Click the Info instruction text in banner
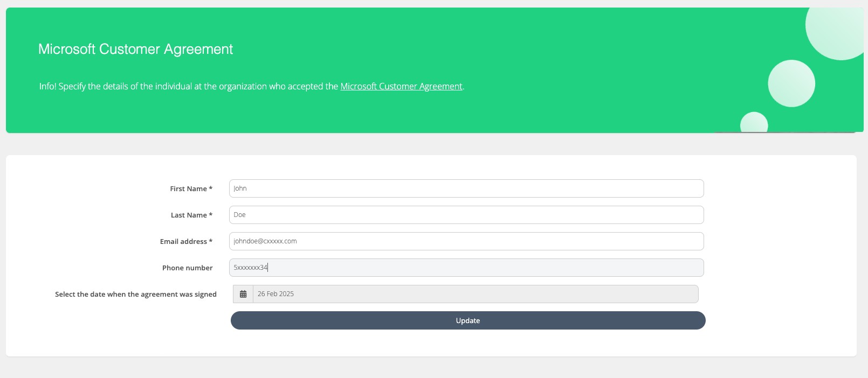868x378 pixels. [x=189, y=86]
